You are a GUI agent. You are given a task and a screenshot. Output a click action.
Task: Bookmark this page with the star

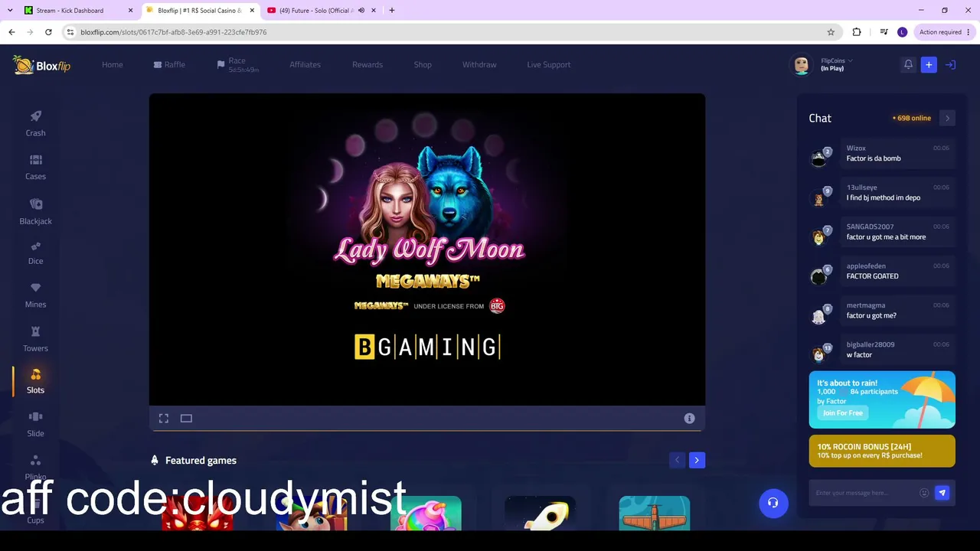coord(831,32)
